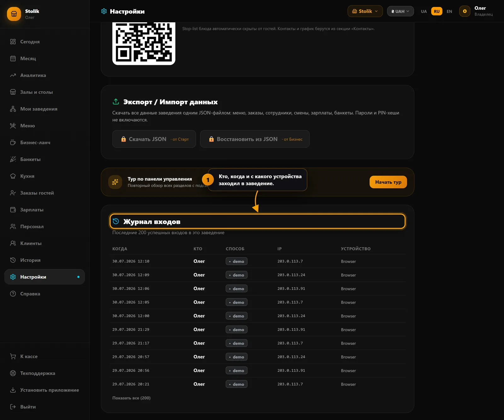Click the Зарплаты wallet icon
The height and width of the screenshot is (420, 504).
tap(13, 210)
